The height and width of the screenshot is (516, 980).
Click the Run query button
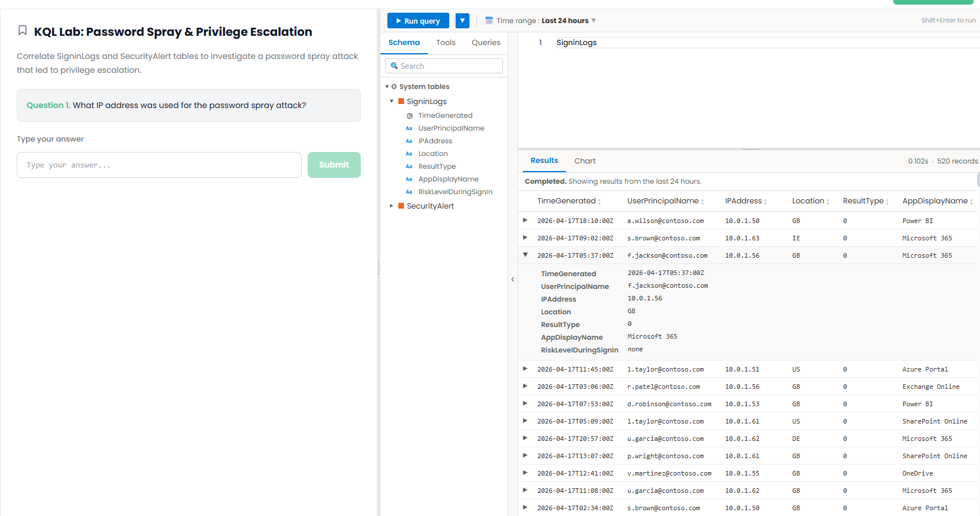[x=418, y=21]
